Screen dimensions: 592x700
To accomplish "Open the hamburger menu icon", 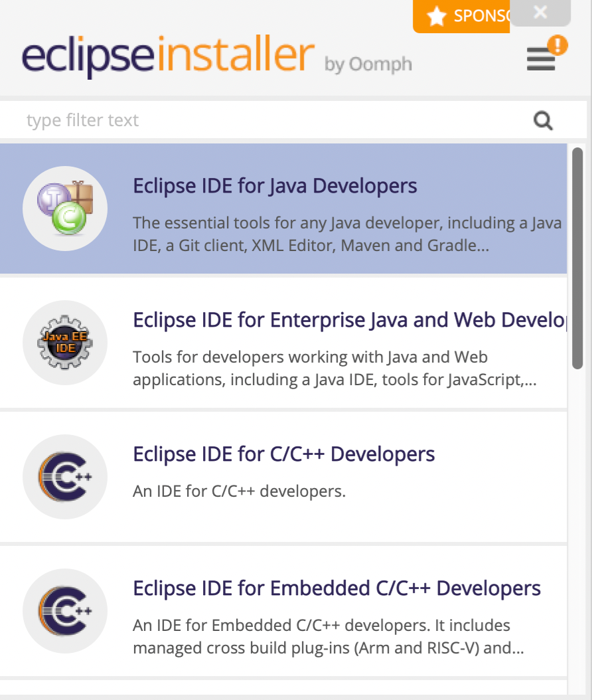I will coord(541,59).
